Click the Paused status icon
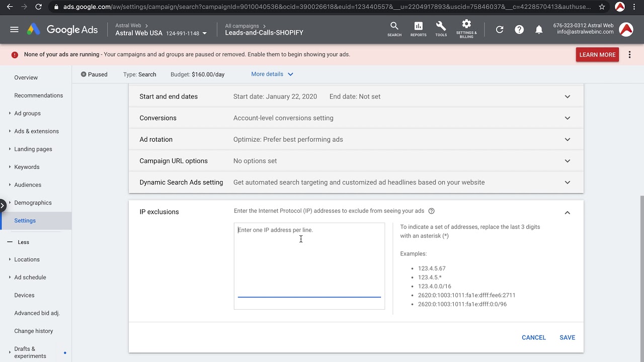 pyautogui.click(x=84, y=74)
